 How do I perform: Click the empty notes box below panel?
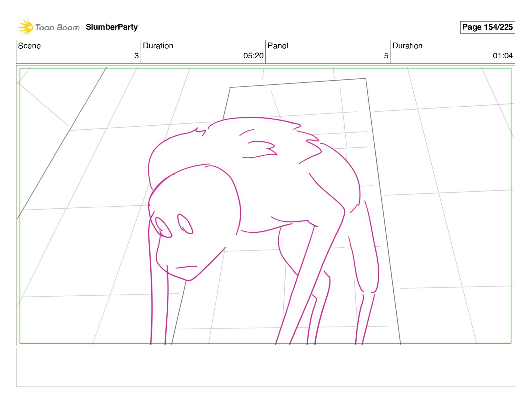[265, 367]
